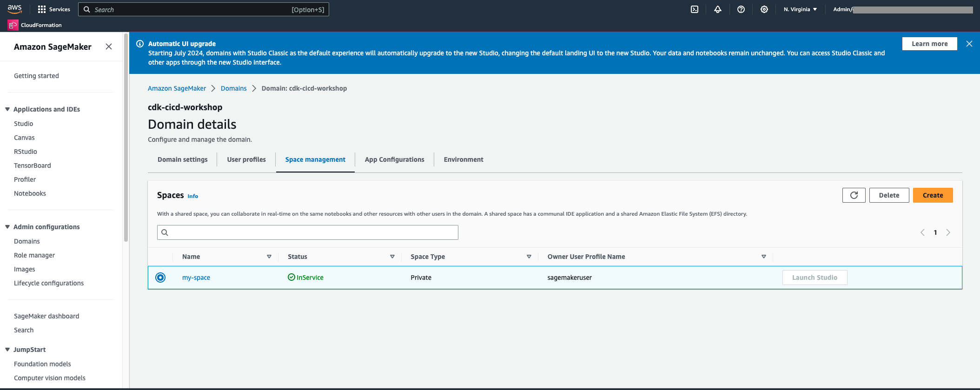Click the AWS top search field
The width and height of the screenshot is (980, 390).
tap(204, 9)
